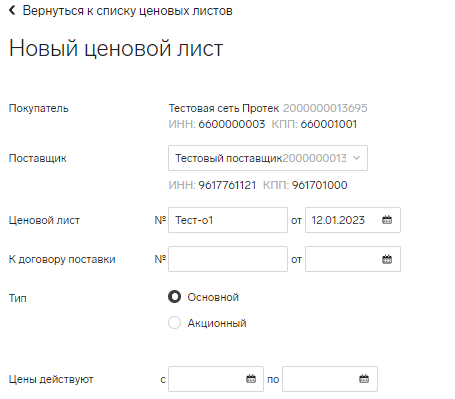Focus the supply contract number field

228,259
